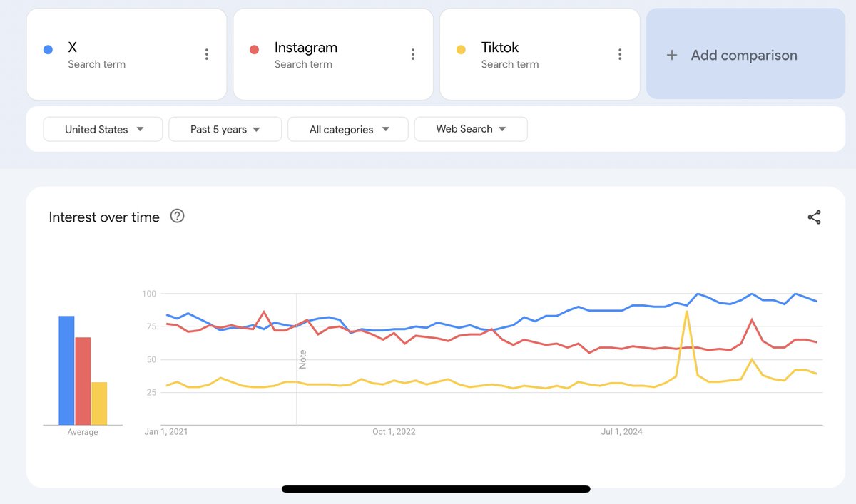Click the red dot beside Instagram
Screen dimensions: 856x504
(255, 49)
